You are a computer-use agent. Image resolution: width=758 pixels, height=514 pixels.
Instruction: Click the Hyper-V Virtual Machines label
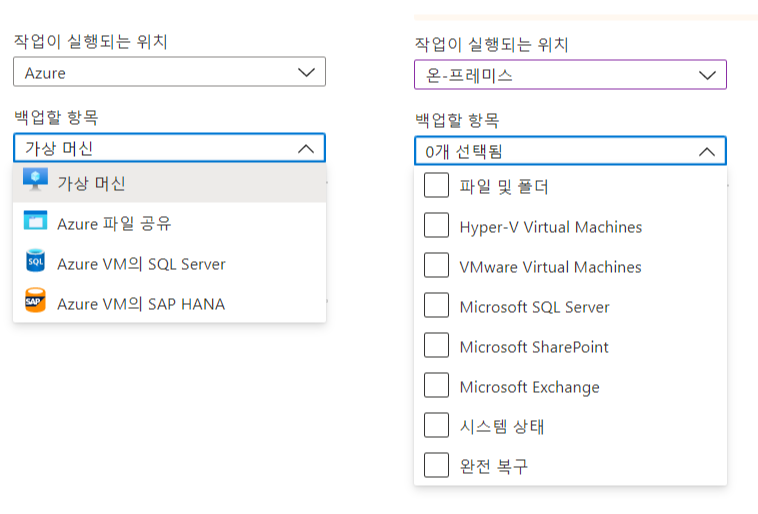click(551, 227)
